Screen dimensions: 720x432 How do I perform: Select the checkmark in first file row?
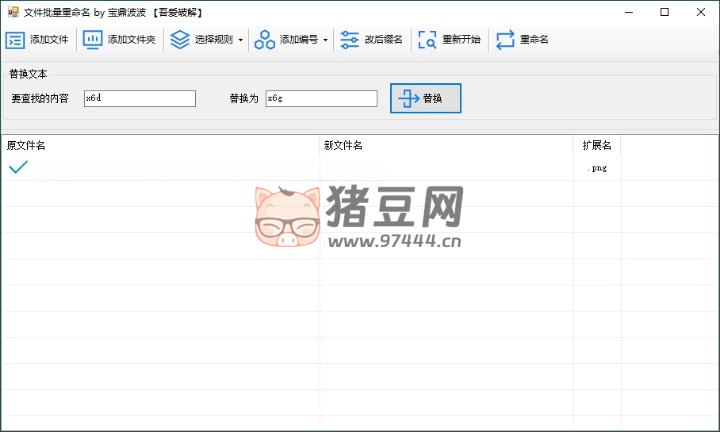click(x=18, y=167)
